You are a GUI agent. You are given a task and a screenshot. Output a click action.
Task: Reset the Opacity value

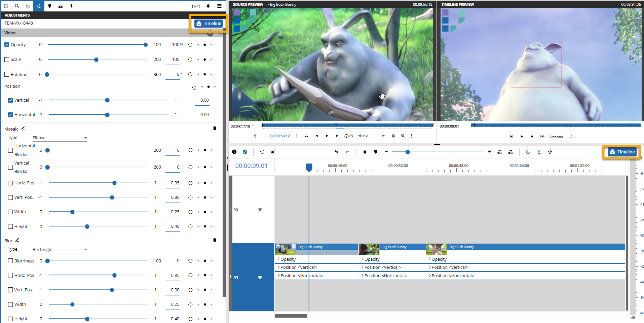pyautogui.click(x=190, y=45)
